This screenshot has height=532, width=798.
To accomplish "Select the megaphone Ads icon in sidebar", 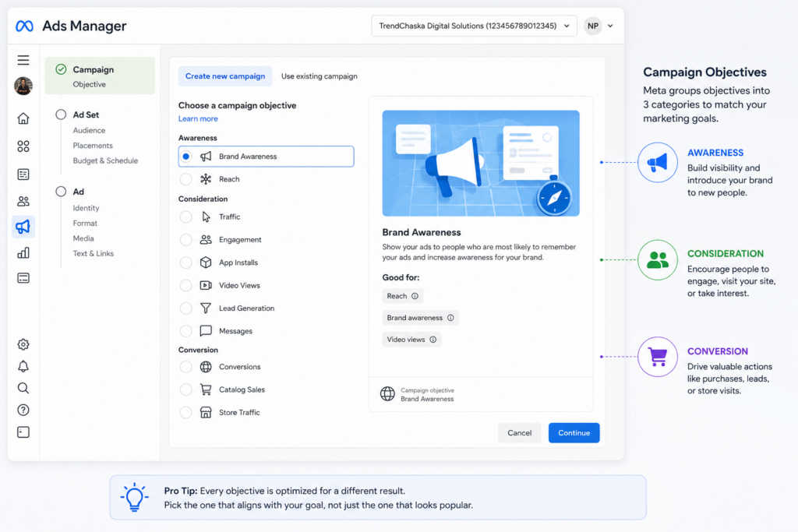I will coord(23,227).
